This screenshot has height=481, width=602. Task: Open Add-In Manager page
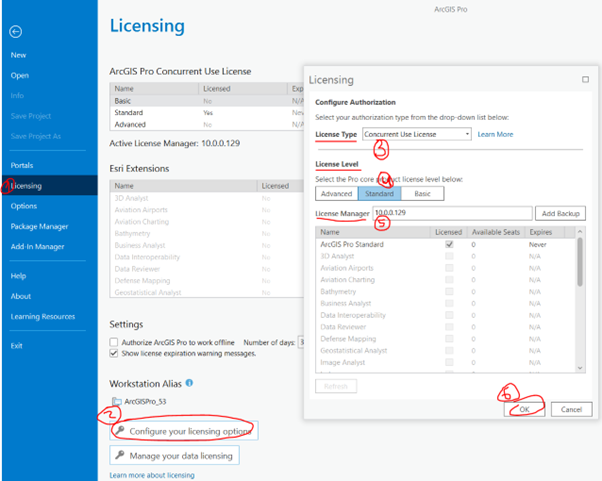[x=37, y=246]
